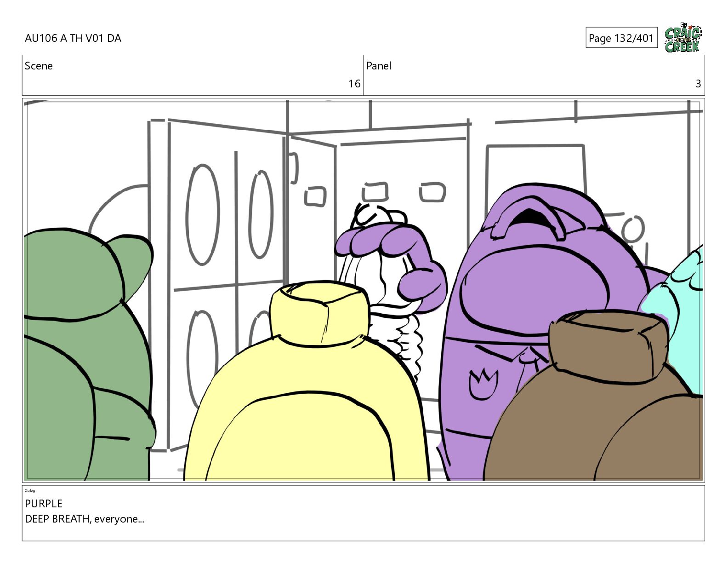Click the storyboard panel drawing
The width and height of the screenshot is (728, 563).
364,290
